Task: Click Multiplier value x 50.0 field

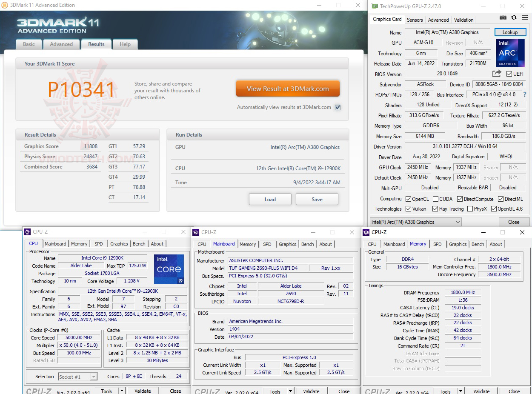Action: (79, 345)
